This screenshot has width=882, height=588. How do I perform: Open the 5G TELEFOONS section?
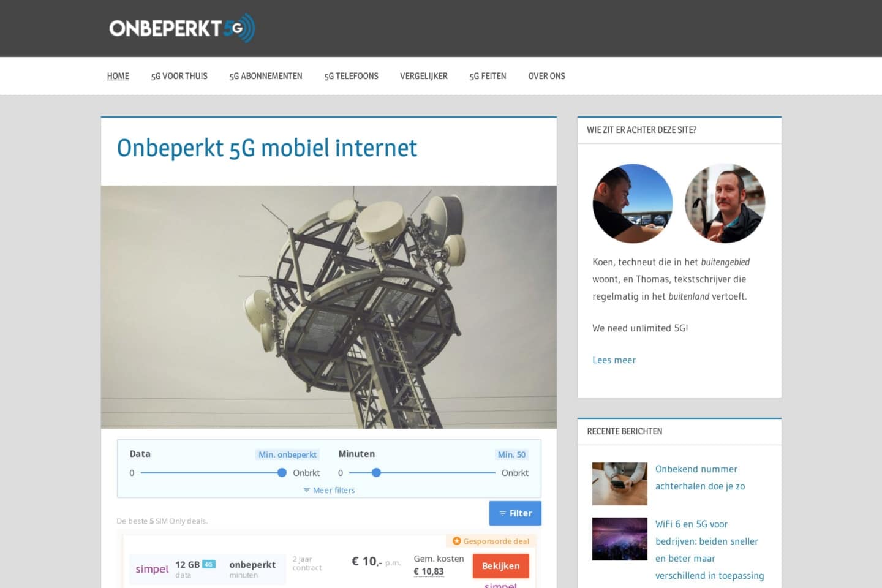[x=352, y=76]
